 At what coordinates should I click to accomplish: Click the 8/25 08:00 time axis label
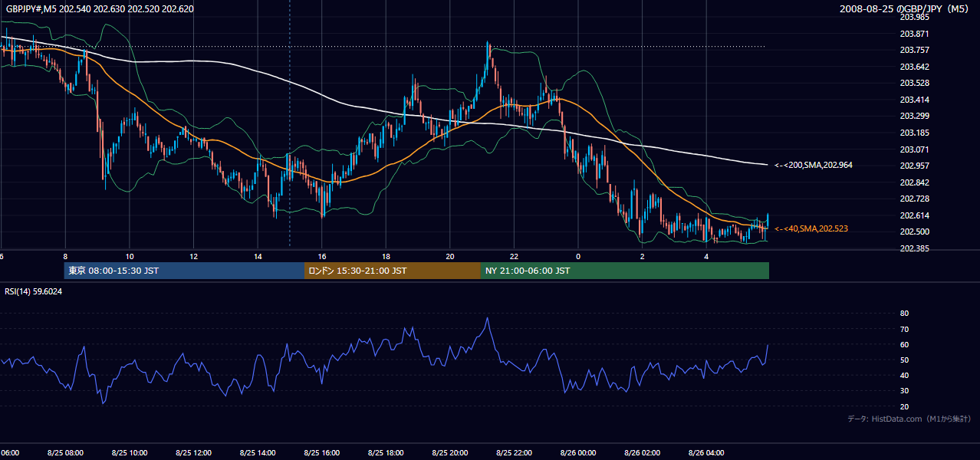click(x=65, y=453)
